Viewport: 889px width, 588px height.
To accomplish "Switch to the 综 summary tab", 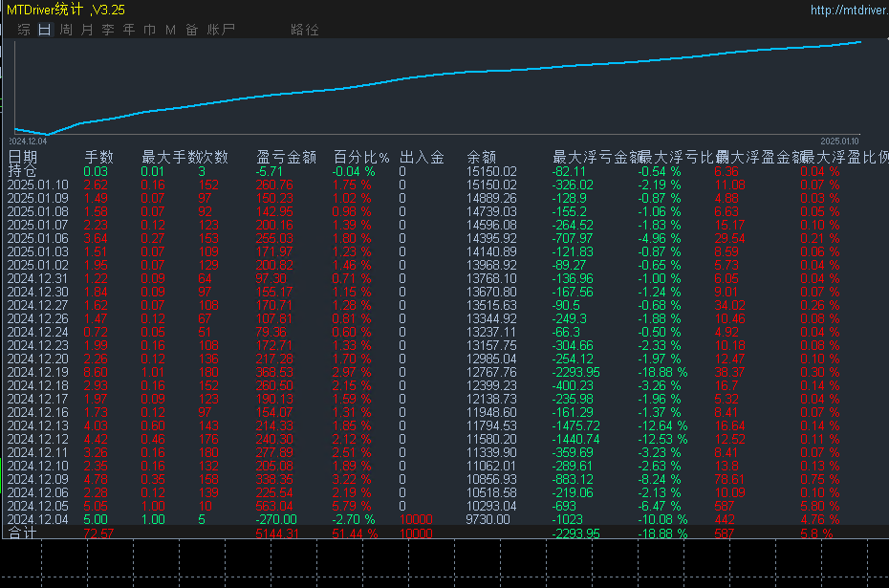I will 24,30.
